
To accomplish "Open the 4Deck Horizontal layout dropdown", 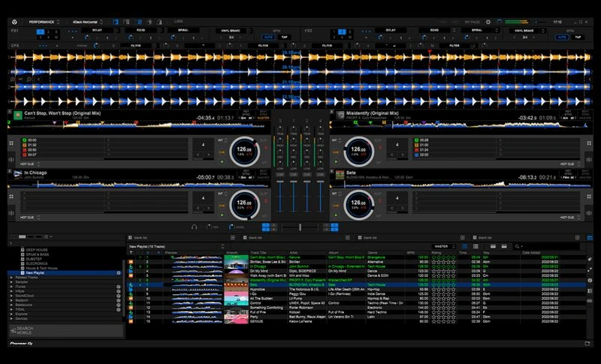I will tap(87, 23).
